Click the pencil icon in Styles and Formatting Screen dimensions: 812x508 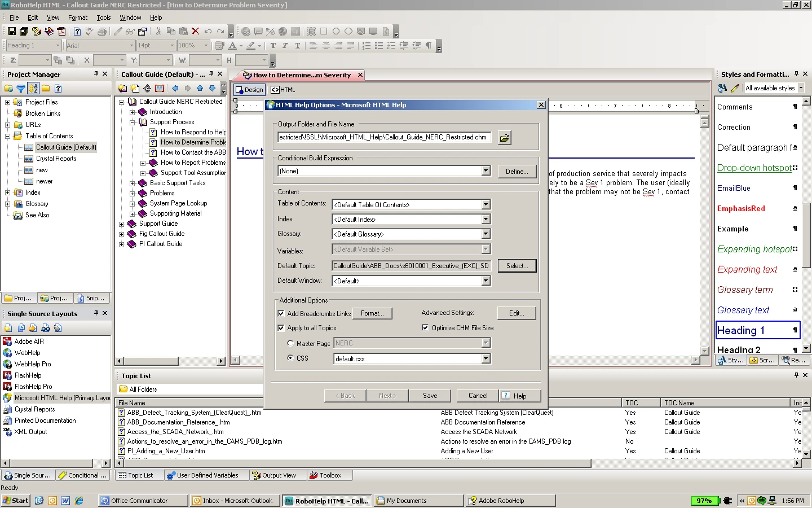(x=735, y=88)
